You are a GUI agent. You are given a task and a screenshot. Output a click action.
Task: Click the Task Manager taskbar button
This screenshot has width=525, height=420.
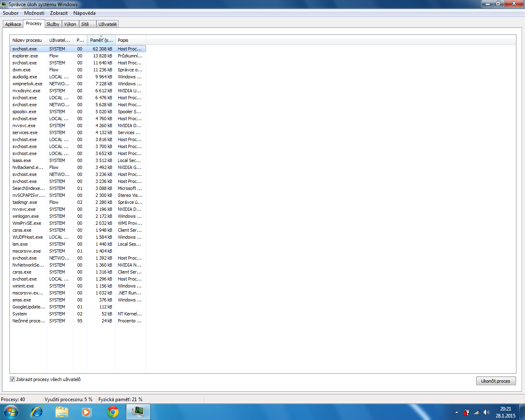(138, 412)
